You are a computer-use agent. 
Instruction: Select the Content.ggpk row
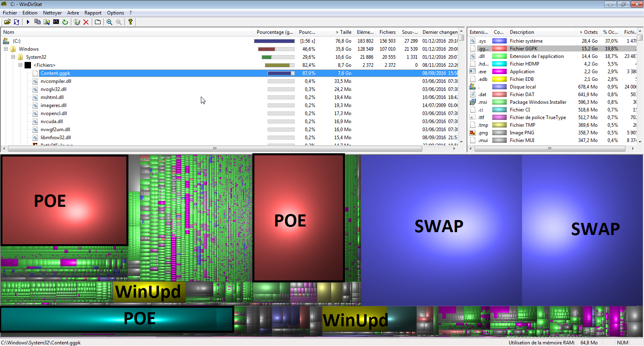coord(229,73)
